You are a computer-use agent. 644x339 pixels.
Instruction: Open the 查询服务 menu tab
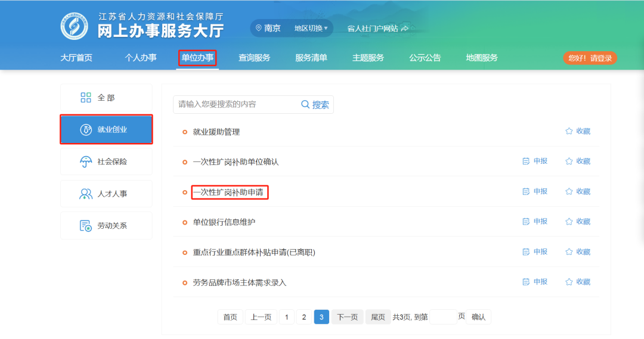click(x=255, y=58)
